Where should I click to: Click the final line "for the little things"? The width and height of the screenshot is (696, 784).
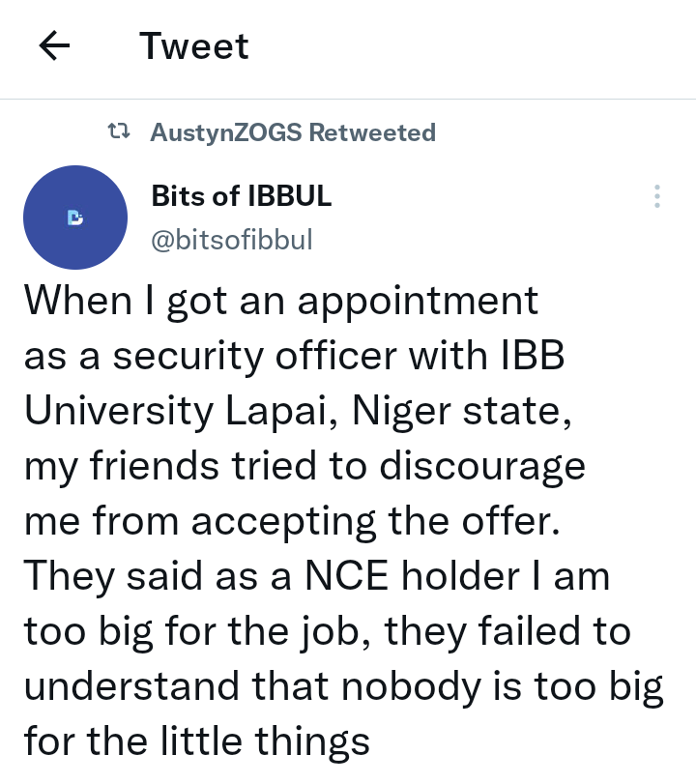coord(196,741)
